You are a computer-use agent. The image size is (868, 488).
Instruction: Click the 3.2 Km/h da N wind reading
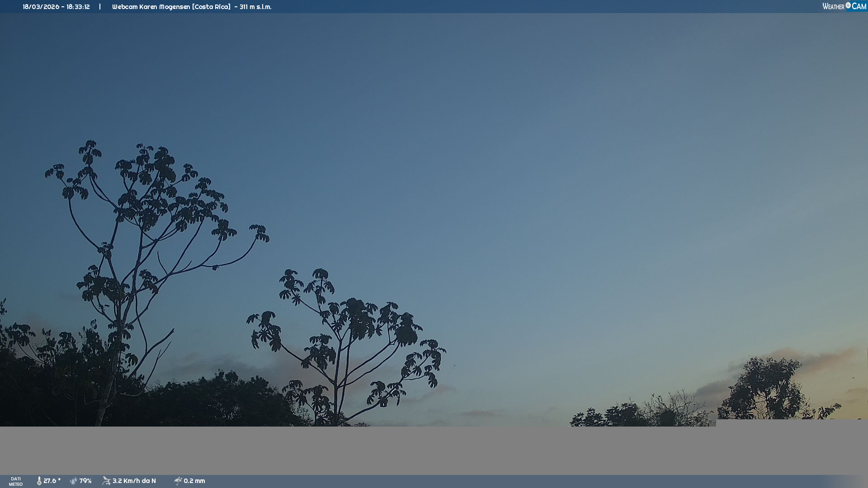pos(134,481)
